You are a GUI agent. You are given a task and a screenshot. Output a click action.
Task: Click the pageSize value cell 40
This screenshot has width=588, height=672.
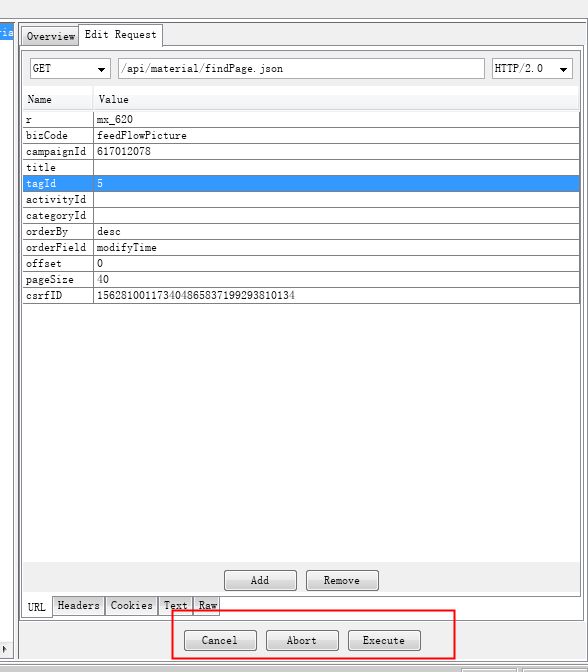(336, 279)
